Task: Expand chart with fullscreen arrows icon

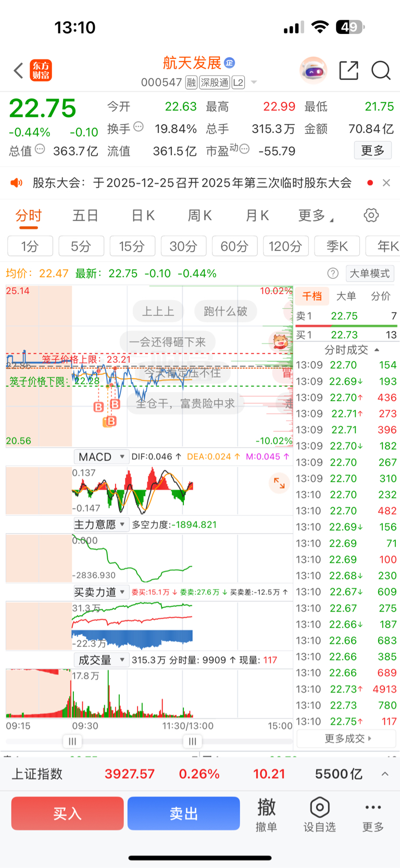Action: click(279, 483)
